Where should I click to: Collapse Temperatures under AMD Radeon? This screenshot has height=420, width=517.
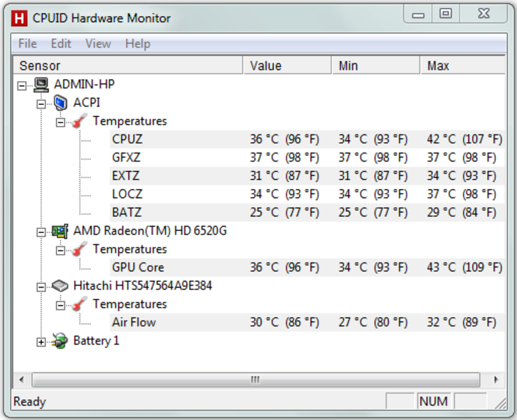pyautogui.click(x=60, y=251)
